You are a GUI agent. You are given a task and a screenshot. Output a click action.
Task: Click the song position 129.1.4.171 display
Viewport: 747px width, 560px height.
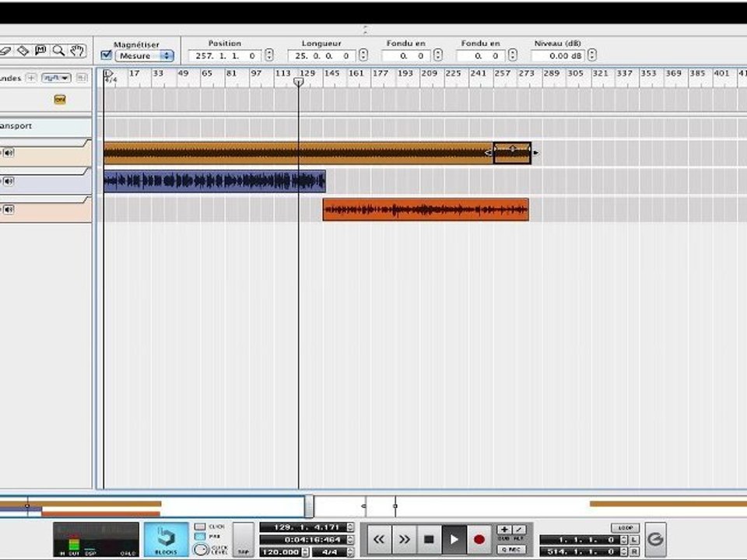(x=303, y=527)
